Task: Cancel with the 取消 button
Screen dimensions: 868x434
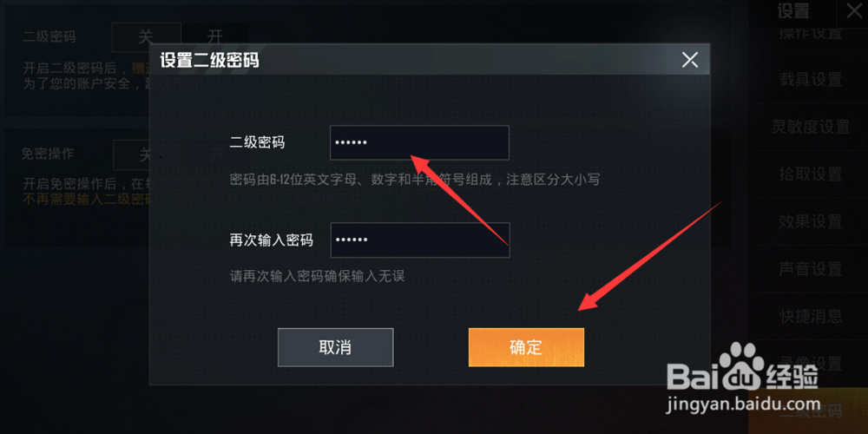Action: pos(335,347)
